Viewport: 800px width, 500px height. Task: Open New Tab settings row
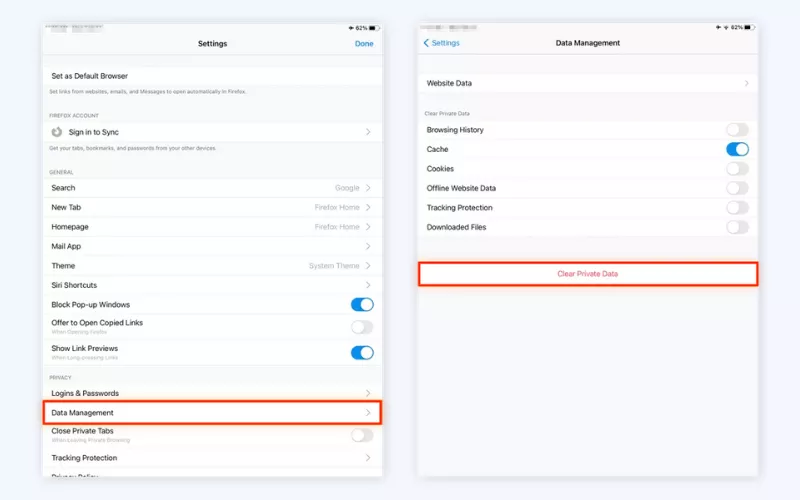click(x=213, y=207)
